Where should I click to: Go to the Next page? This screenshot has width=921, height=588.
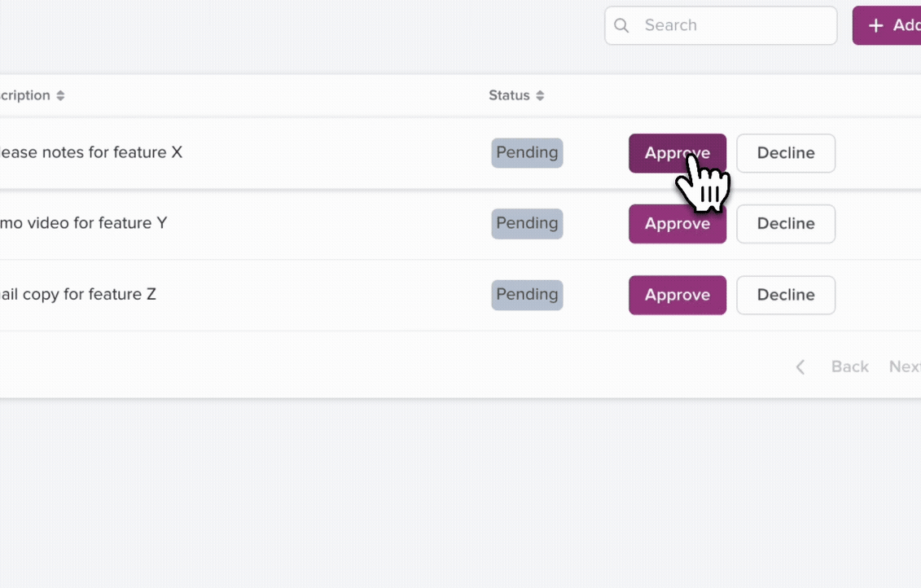coord(905,366)
